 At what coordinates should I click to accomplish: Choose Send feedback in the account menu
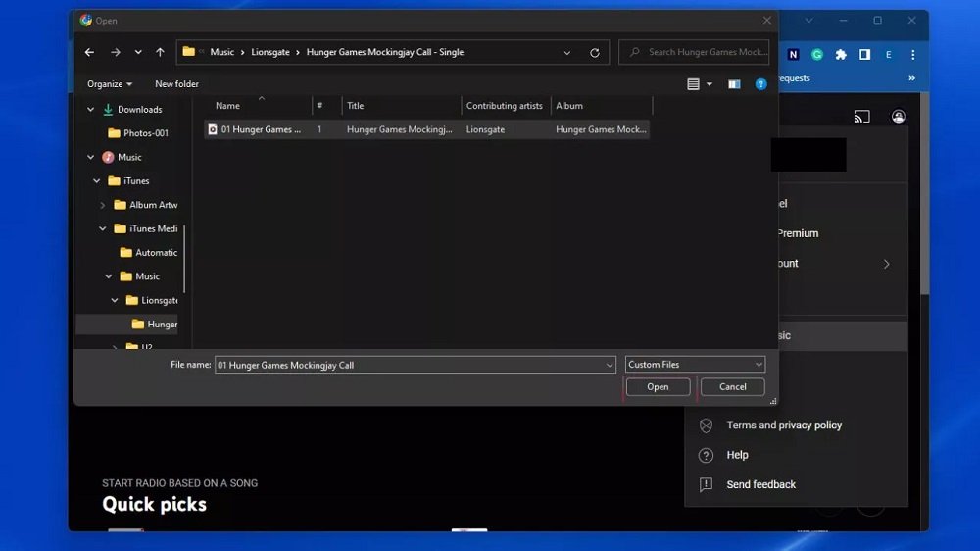point(760,484)
